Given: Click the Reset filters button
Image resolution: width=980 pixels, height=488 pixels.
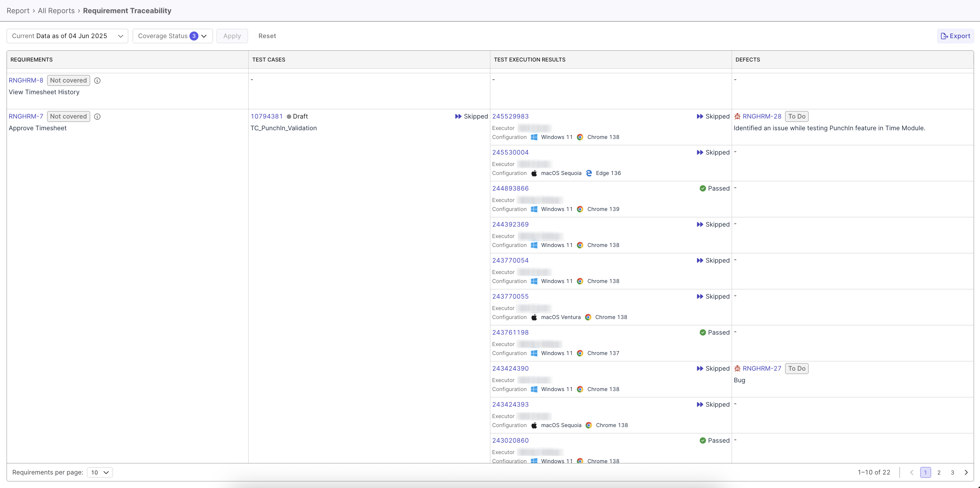Looking at the screenshot, I should coord(267,36).
